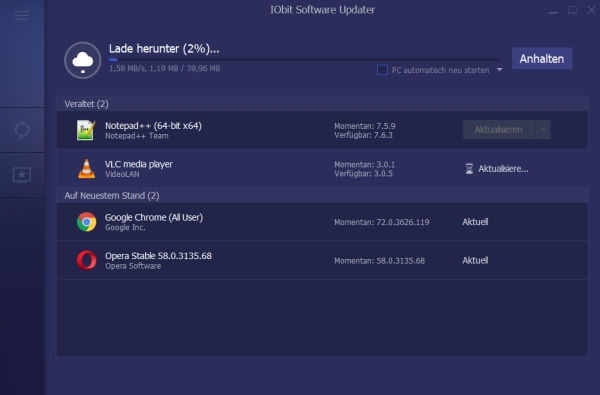
Task: Click the VLC media player cone icon
Action: (86, 168)
